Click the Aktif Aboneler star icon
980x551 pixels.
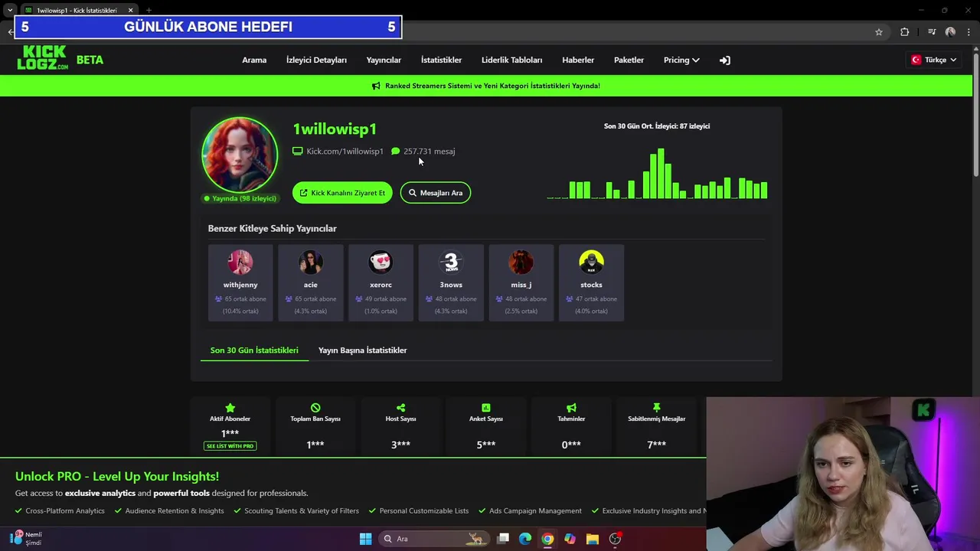(x=230, y=408)
